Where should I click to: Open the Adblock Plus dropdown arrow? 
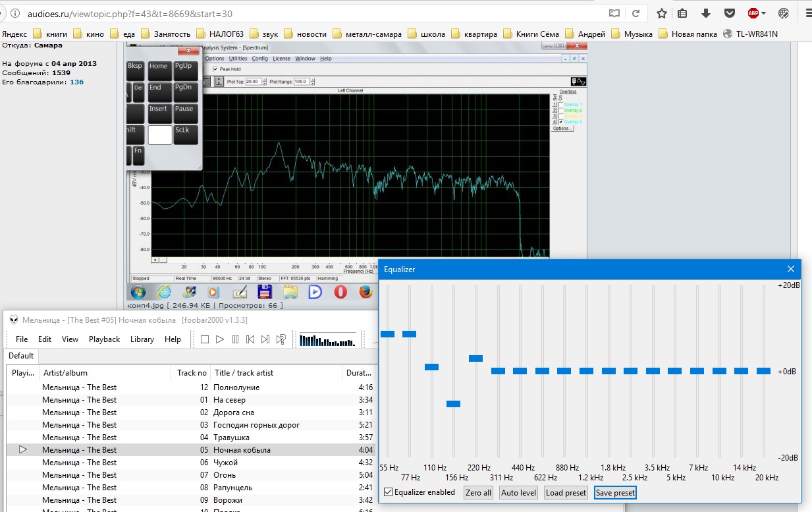[764, 13]
